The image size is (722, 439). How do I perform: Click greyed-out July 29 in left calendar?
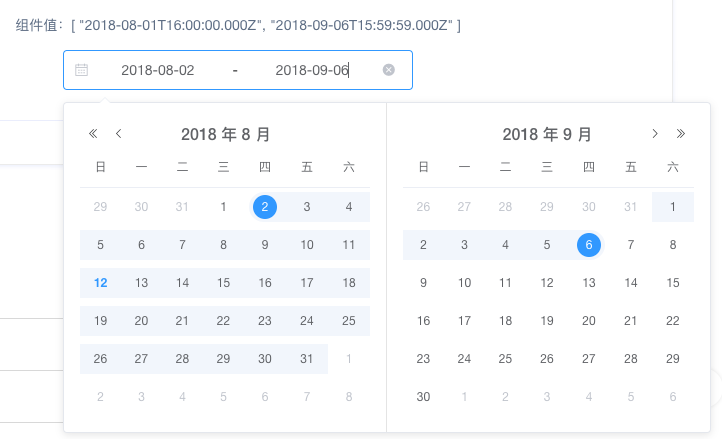pyautogui.click(x=100, y=207)
